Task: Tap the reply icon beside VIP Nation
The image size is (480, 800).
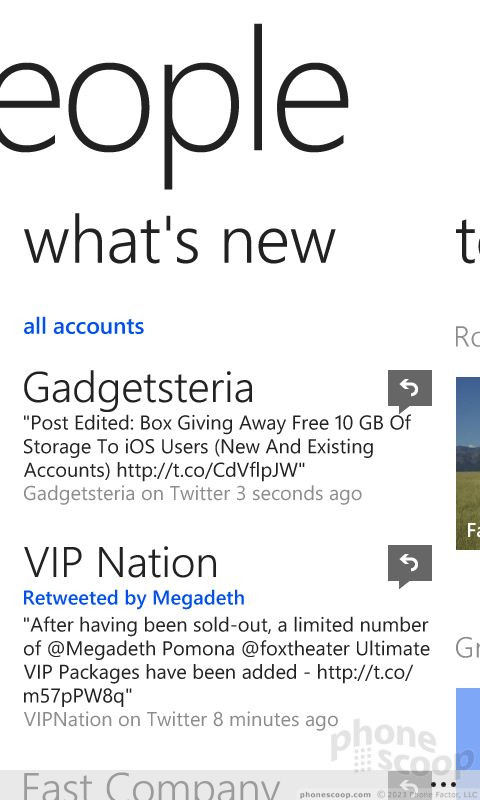Action: pyautogui.click(x=410, y=566)
